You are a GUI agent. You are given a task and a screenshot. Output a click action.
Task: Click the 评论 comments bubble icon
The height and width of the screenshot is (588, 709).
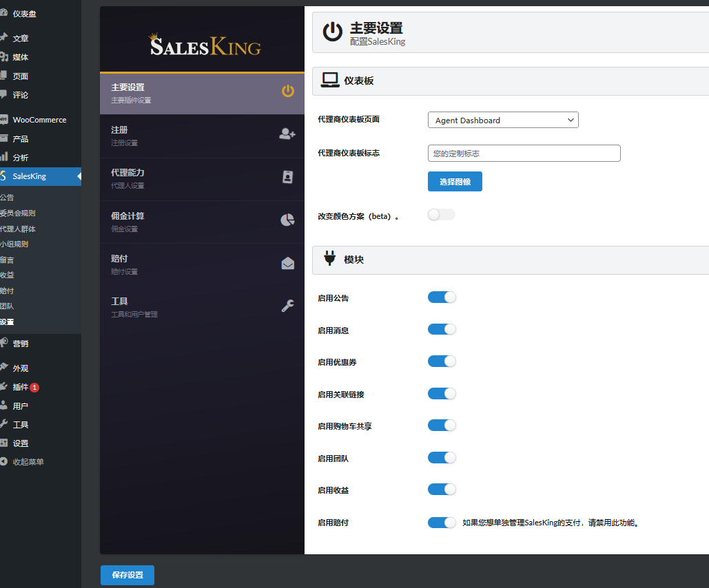point(3,94)
